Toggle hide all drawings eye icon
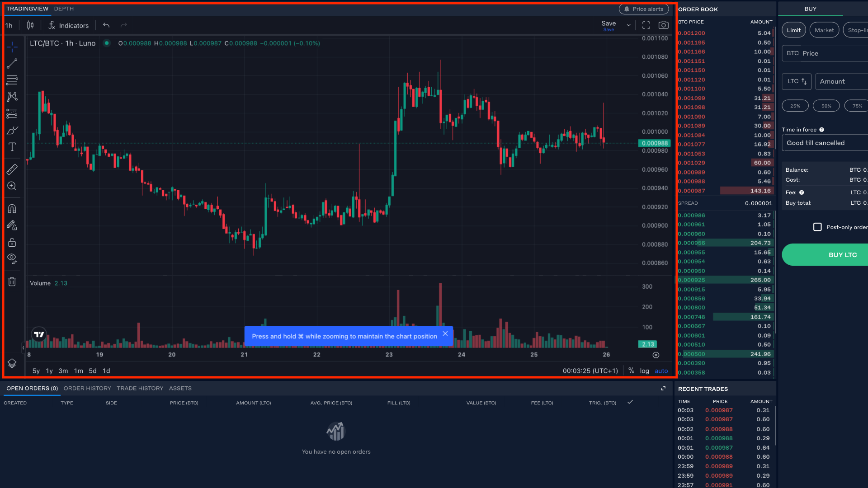 coord(12,258)
